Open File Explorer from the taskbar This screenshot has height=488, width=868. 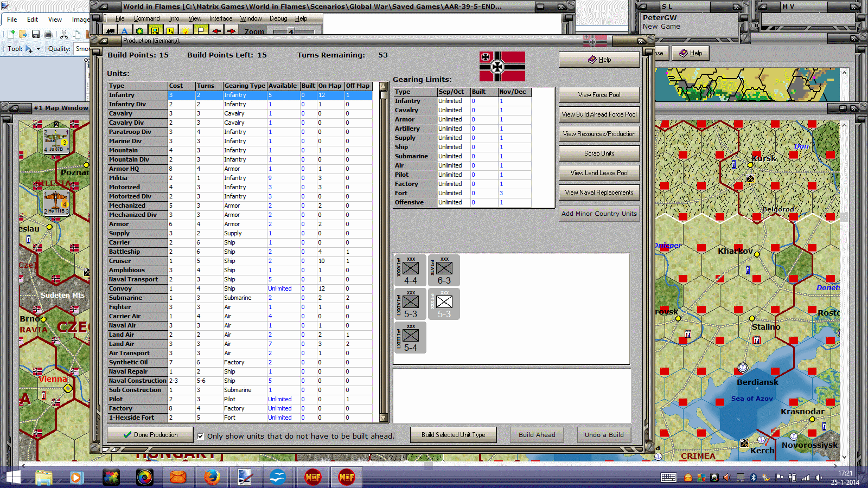point(43,477)
